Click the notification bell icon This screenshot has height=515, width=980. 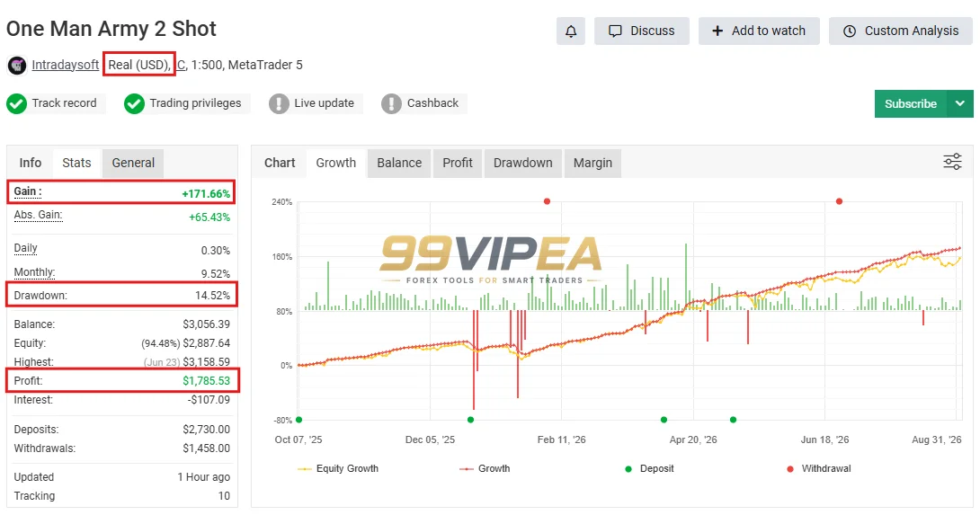pyautogui.click(x=571, y=31)
